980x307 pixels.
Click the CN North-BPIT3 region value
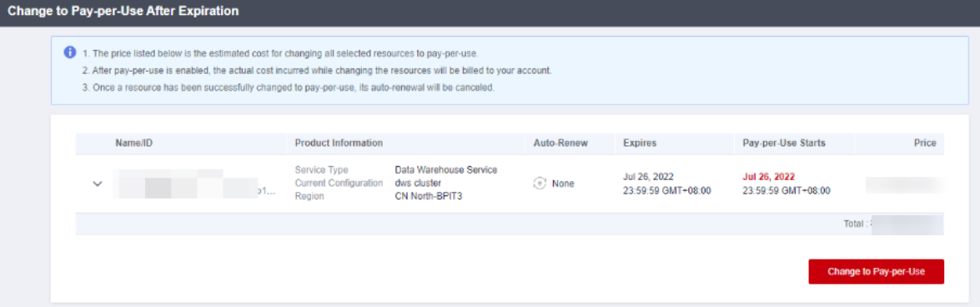pos(426,196)
